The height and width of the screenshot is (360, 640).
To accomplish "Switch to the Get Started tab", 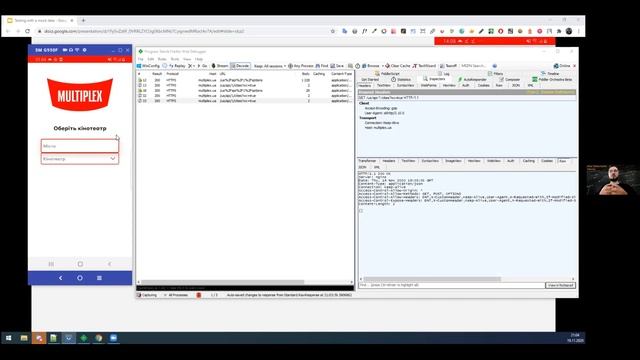I will 370,79.
